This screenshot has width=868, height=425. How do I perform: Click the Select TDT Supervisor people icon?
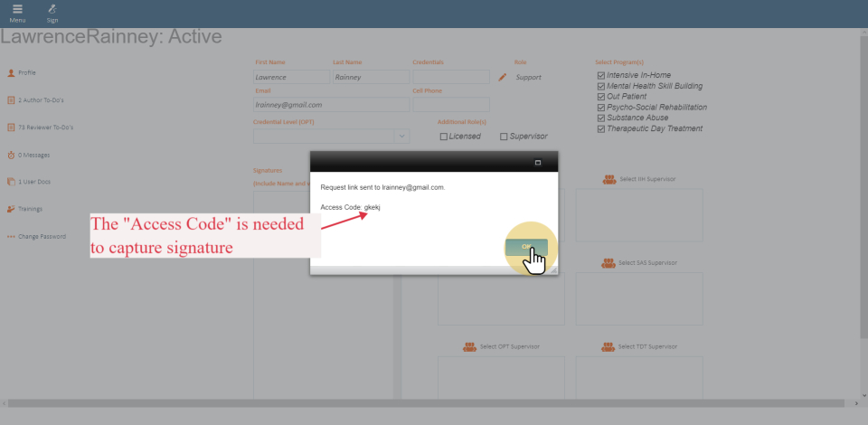(x=609, y=346)
